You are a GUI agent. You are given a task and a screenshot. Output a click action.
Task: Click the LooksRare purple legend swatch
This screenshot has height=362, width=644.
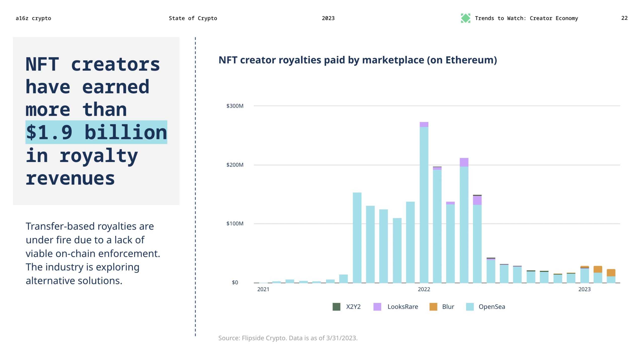pos(377,307)
